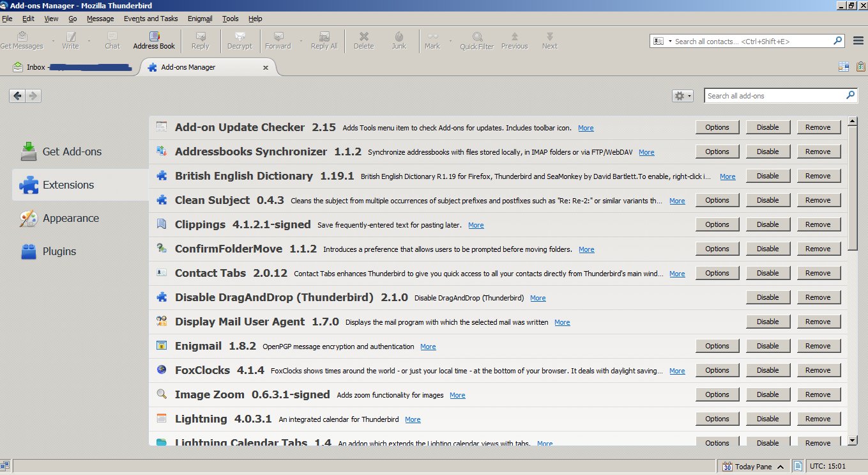Click More link for Image Zoom
The height and width of the screenshot is (475, 868).
pyautogui.click(x=457, y=395)
